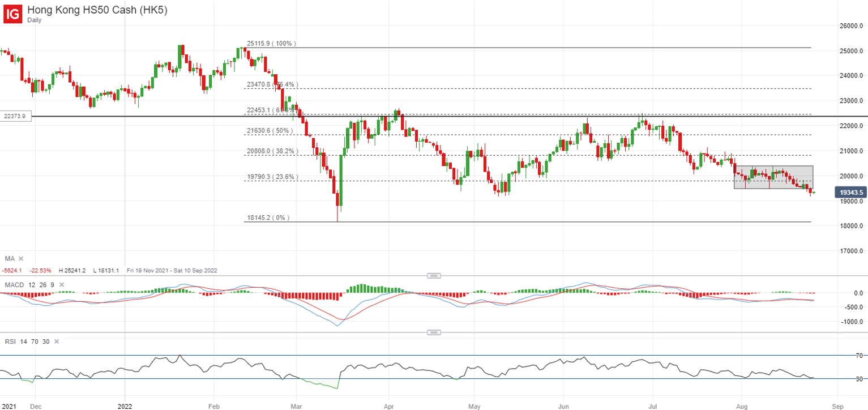Click the Sep label on the date axis
The height and width of the screenshot is (410, 868).
pyautogui.click(x=839, y=406)
